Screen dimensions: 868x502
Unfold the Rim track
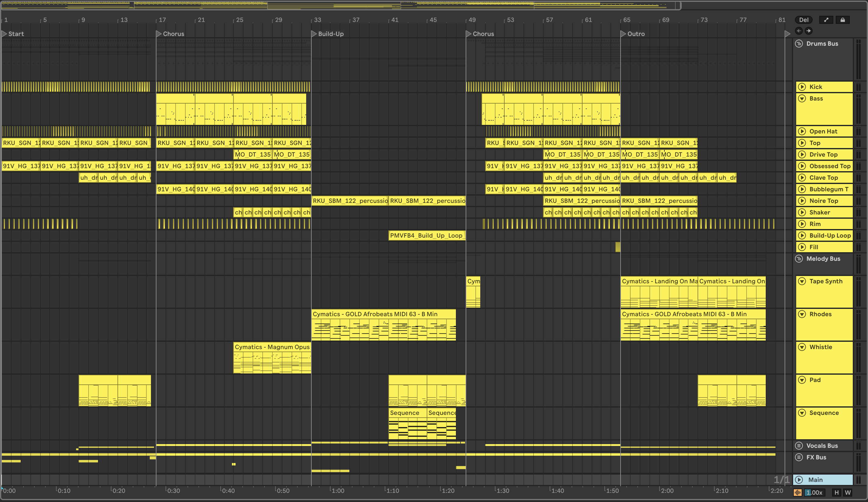pos(802,224)
